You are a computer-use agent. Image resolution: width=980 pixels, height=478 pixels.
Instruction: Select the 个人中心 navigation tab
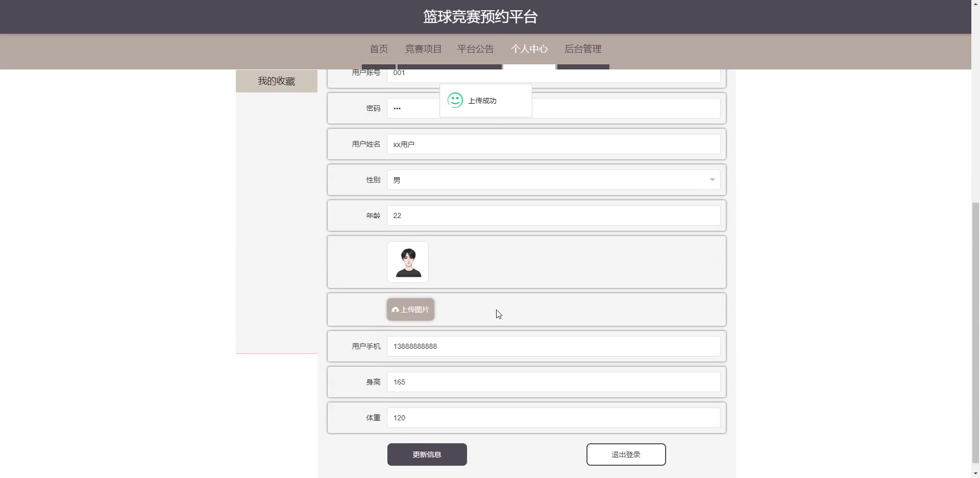[x=529, y=49]
